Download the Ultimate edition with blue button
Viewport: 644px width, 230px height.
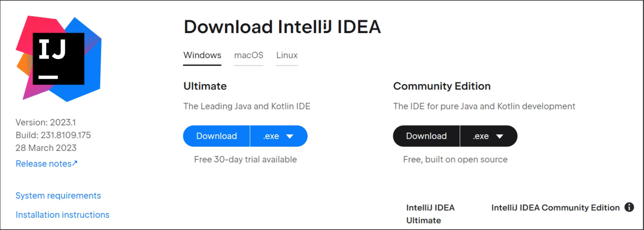pyautogui.click(x=217, y=136)
